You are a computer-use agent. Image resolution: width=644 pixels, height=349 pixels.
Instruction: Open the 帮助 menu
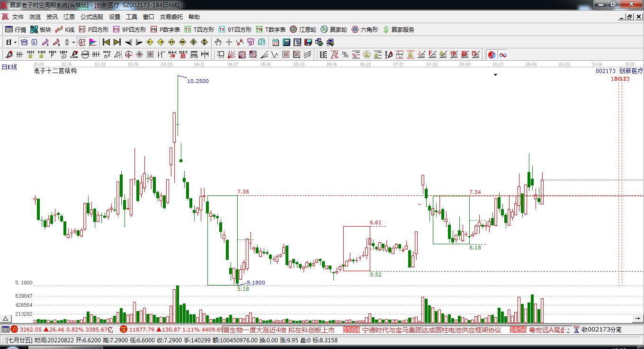(194, 17)
